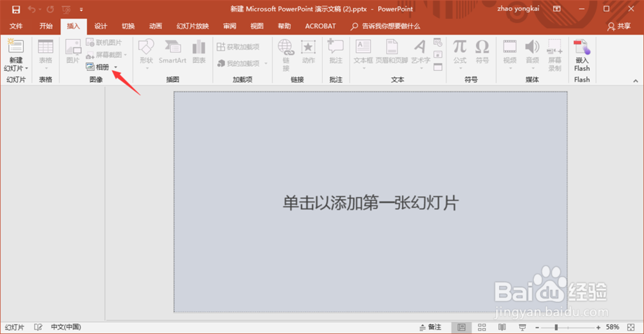Select Slide Sorter view icon
The width and height of the screenshot is (644, 334).
(482, 327)
